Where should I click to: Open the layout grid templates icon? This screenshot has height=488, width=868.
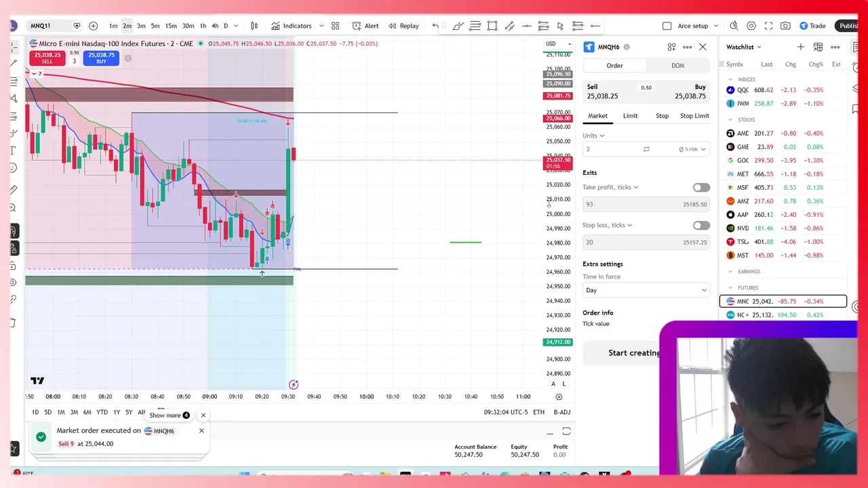[335, 26]
